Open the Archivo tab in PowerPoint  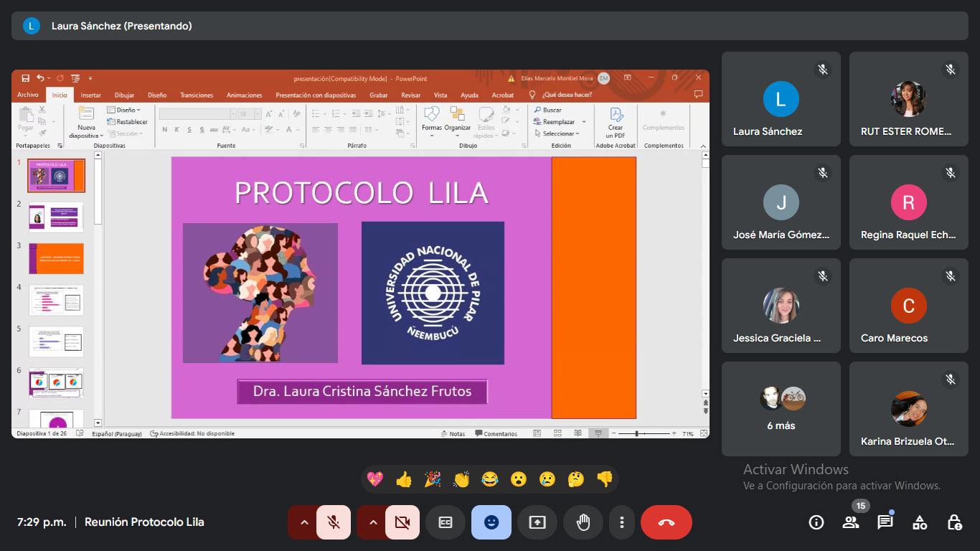point(28,95)
